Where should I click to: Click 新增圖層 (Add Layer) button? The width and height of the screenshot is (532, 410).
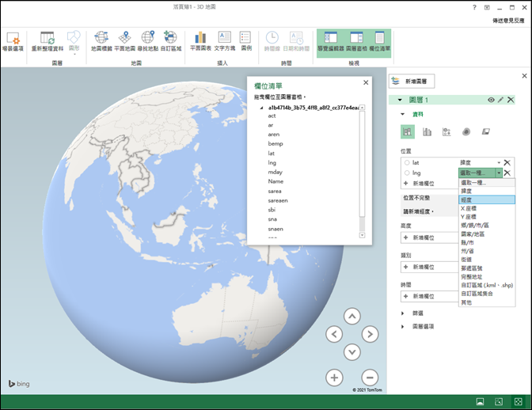pos(411,82)
